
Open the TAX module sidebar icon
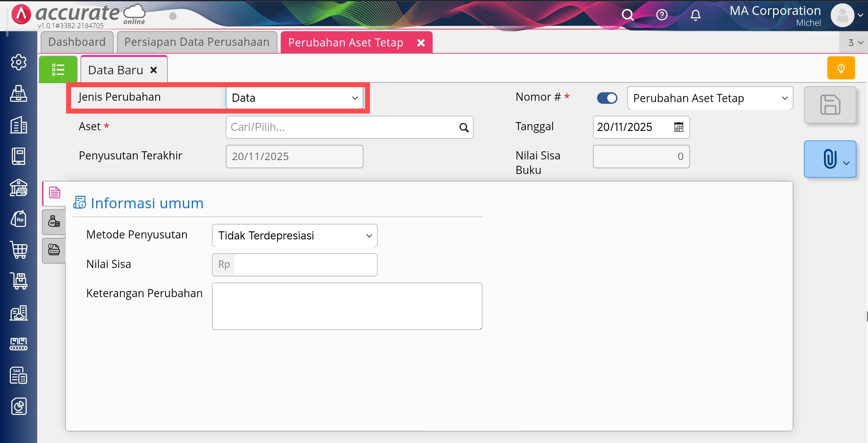click(x=18, y=375)
